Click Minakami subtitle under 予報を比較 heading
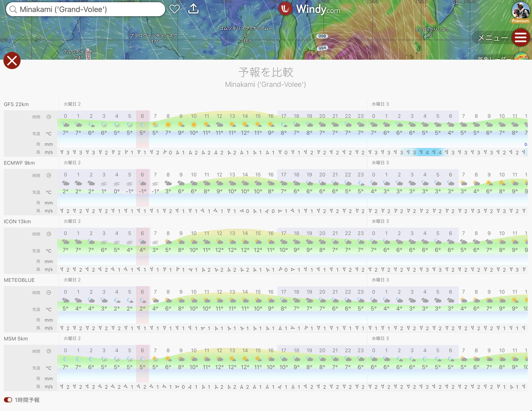532x411 pixels. tap(266, 84)
